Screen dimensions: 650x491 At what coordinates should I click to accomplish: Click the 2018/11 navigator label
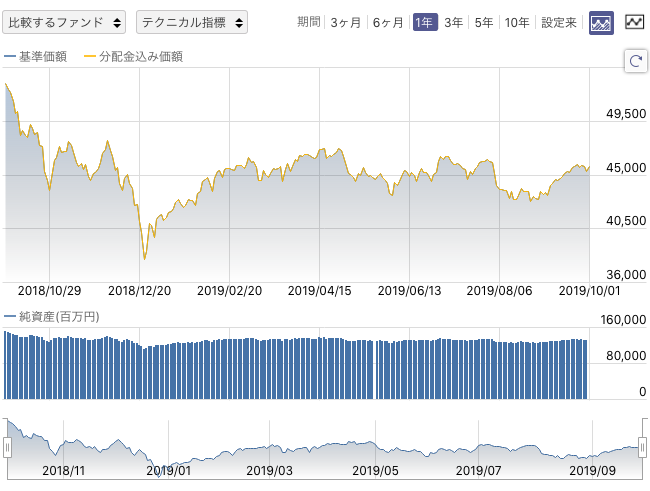pos(63,471)
